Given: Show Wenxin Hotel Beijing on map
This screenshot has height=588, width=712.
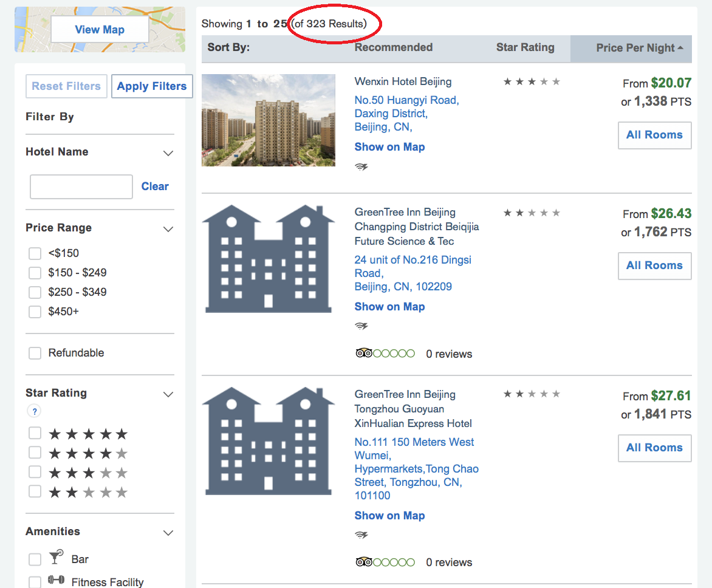Looking at the screenshot, I should click(389, 147).
